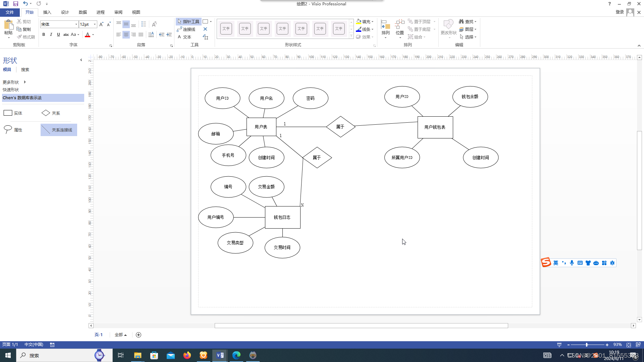Click the text direction icon
Viewport: 644px width, 362px height.
151,35
